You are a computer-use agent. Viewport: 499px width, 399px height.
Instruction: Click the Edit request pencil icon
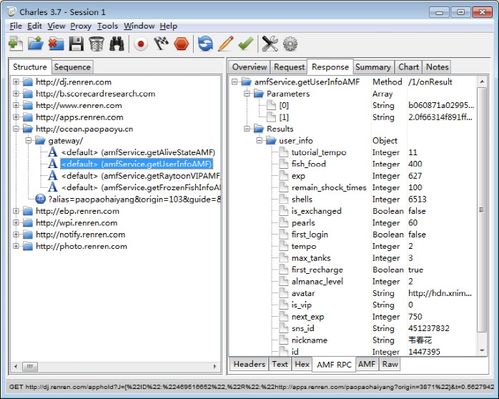coord(226,44)
